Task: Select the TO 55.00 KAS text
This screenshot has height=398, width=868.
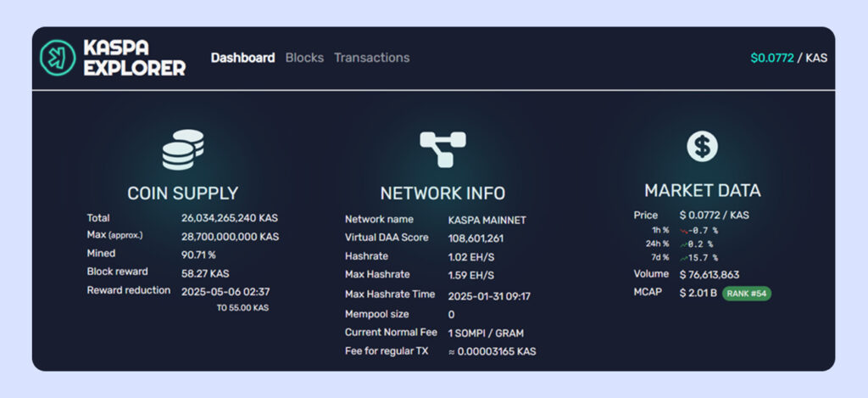Action: point(242,308)
